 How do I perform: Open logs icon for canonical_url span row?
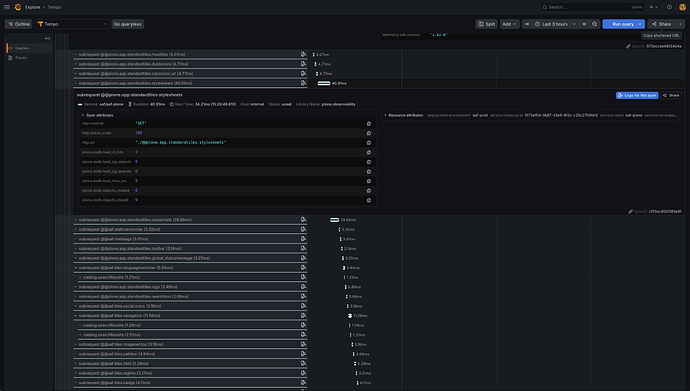click(303, 73)
